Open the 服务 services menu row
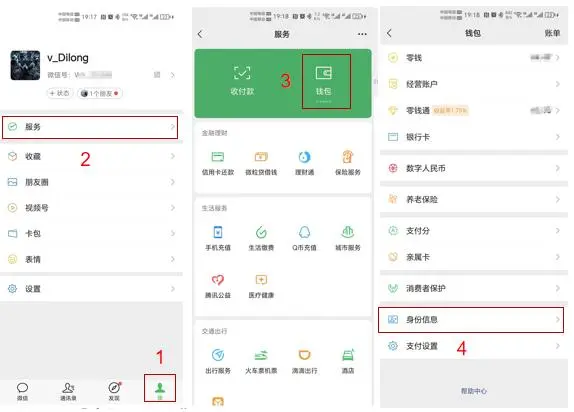The height and width of the screenshot is (412, 574). pos(90,127)
